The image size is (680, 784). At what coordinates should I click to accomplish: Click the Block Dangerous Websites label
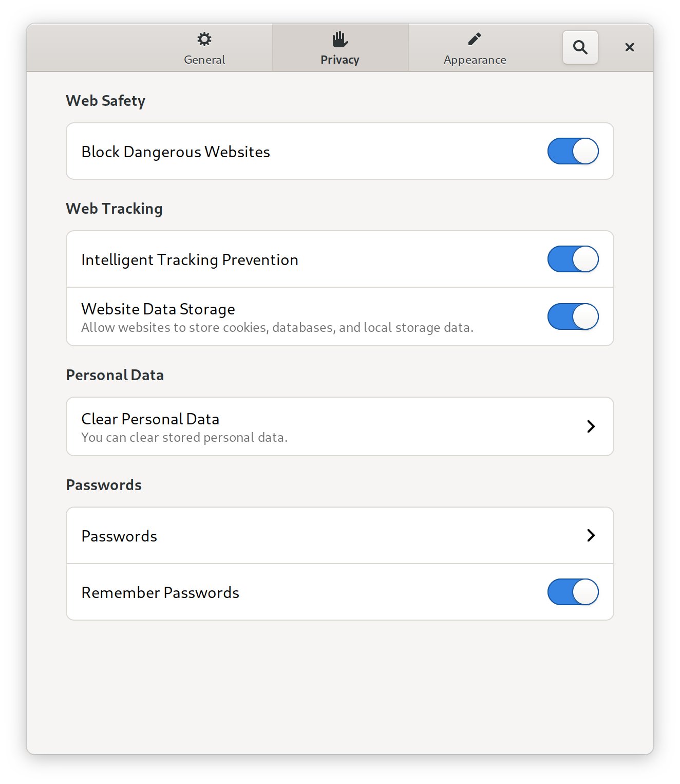tap(176, 152)
